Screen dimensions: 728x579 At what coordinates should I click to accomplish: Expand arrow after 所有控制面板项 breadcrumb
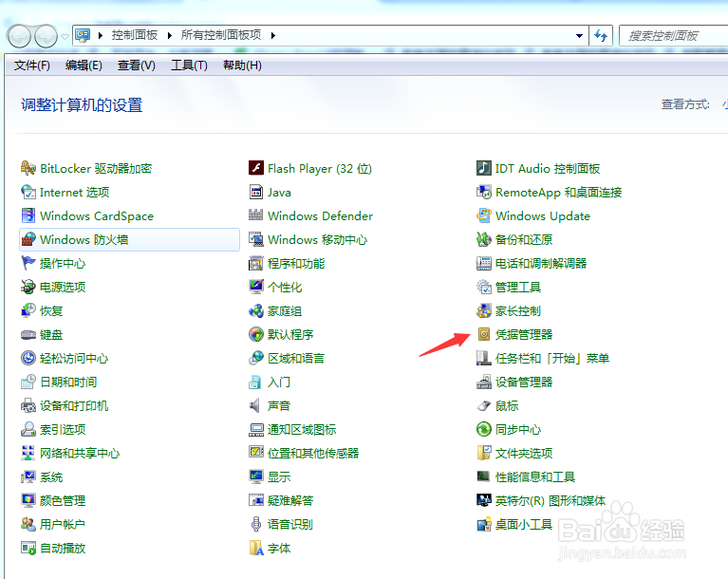(273, 35)
